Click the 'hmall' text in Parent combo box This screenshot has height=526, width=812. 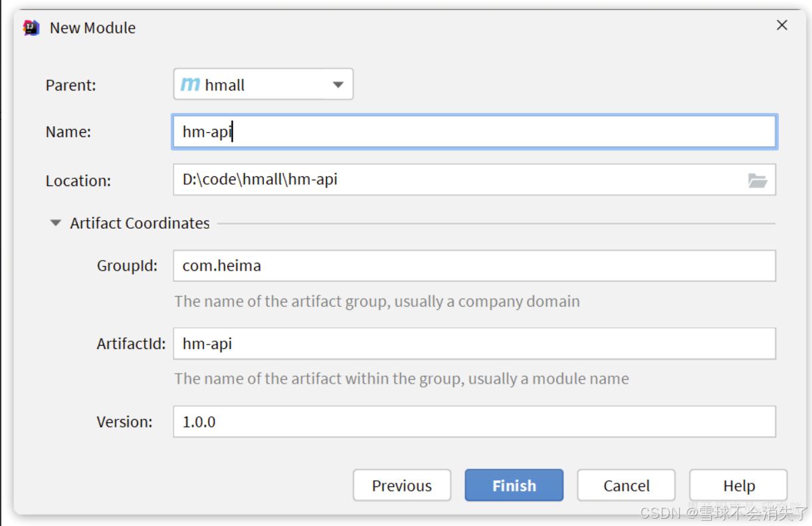point(225,85)
